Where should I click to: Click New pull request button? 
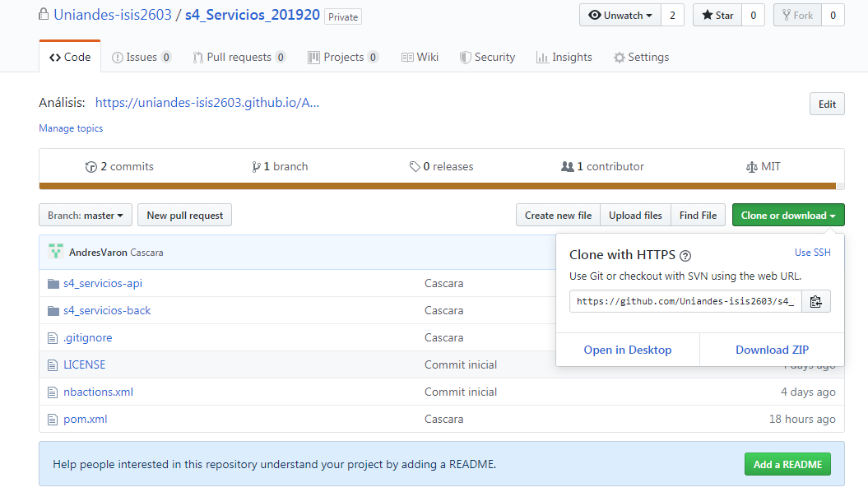[185, 216]
